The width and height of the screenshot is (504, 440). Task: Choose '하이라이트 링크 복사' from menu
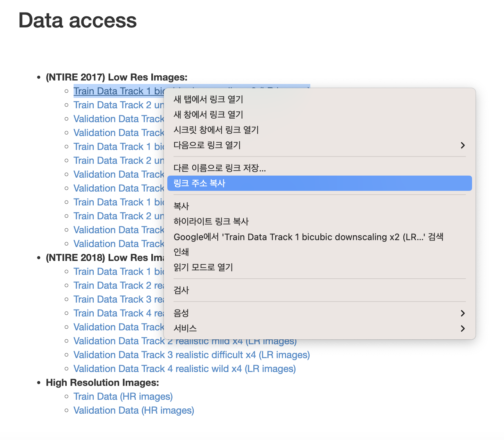click(x=319, y=221)
